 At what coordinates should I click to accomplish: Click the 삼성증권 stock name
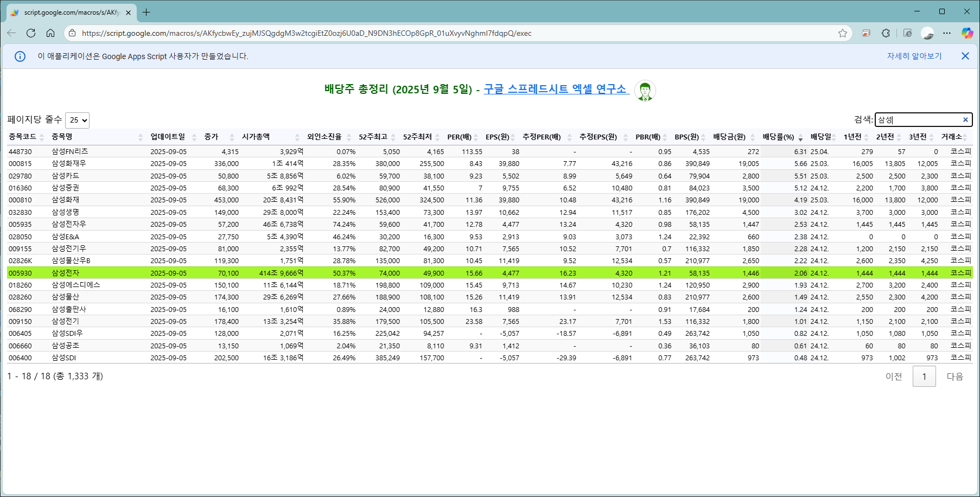click(66, 188)
